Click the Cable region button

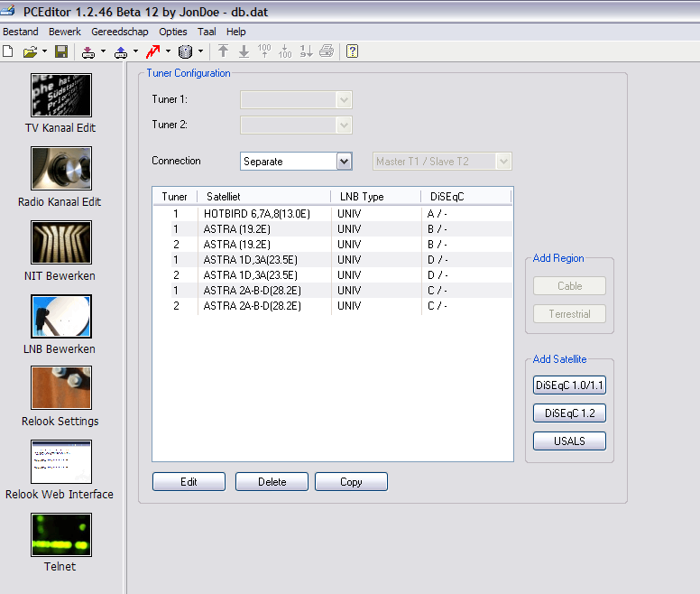pos(569,286)
